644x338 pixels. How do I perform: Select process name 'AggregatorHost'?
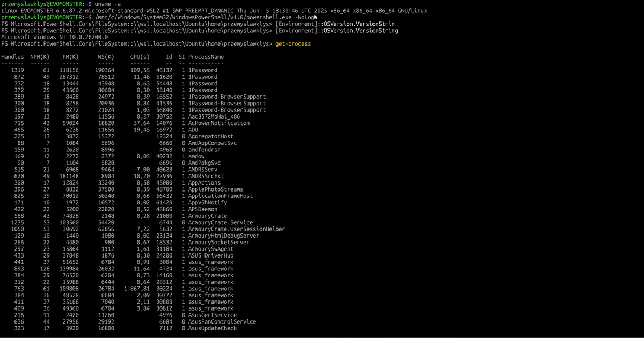tap(211, 136)
